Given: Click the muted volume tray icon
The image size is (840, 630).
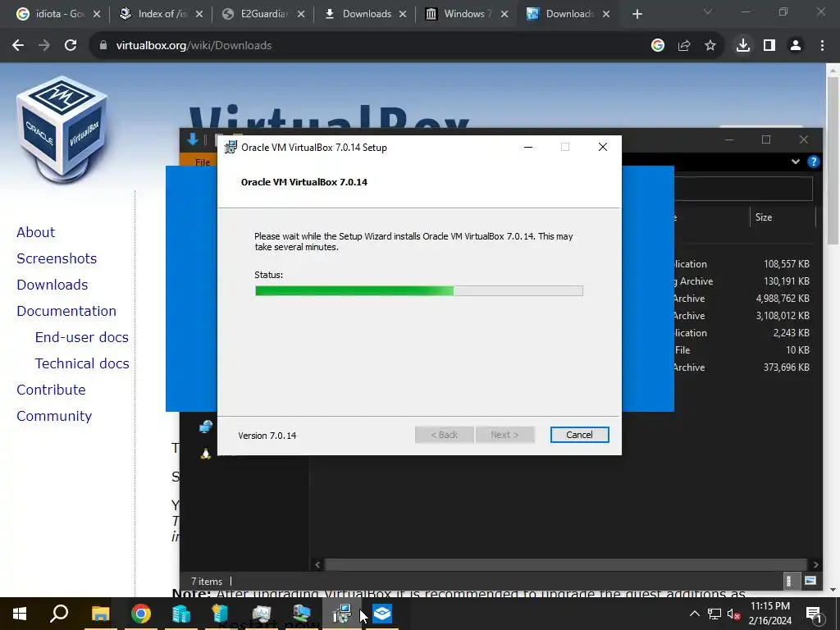Looking at the screenshot, I should coord(734,614).
